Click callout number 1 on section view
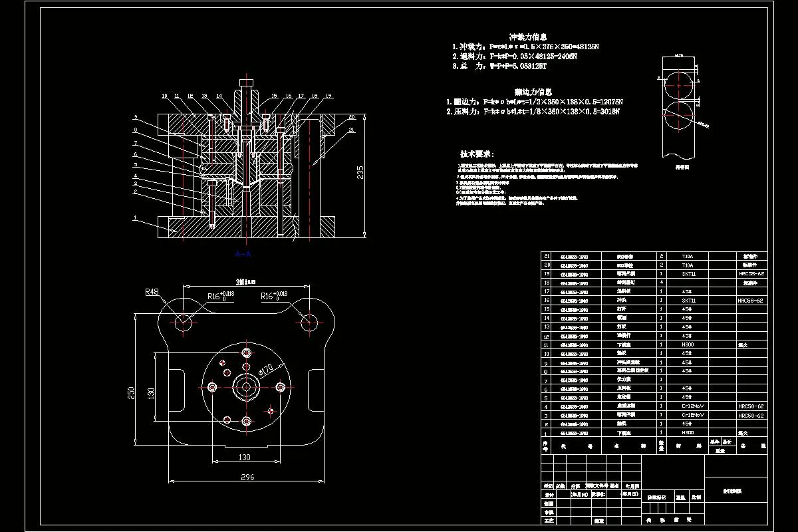 pos(134,217)
